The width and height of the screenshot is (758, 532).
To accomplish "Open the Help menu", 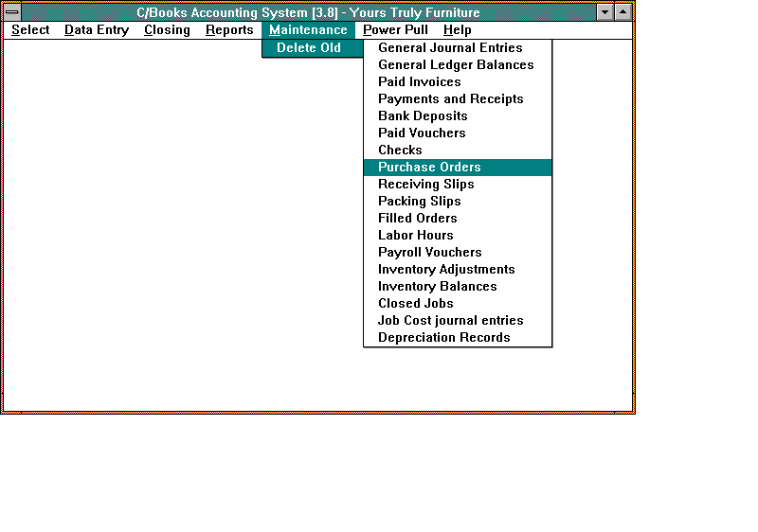I will tap(457, 30).
